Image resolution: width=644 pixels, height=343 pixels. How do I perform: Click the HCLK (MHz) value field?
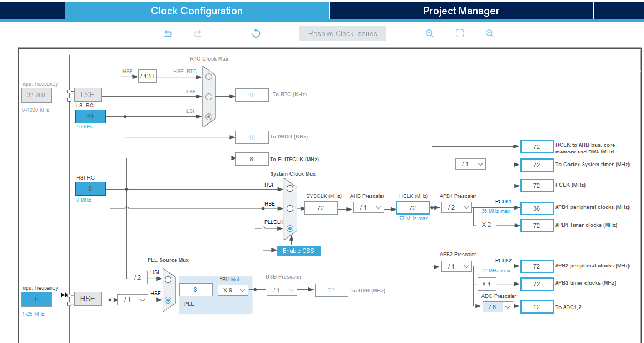tap(413, 208)
